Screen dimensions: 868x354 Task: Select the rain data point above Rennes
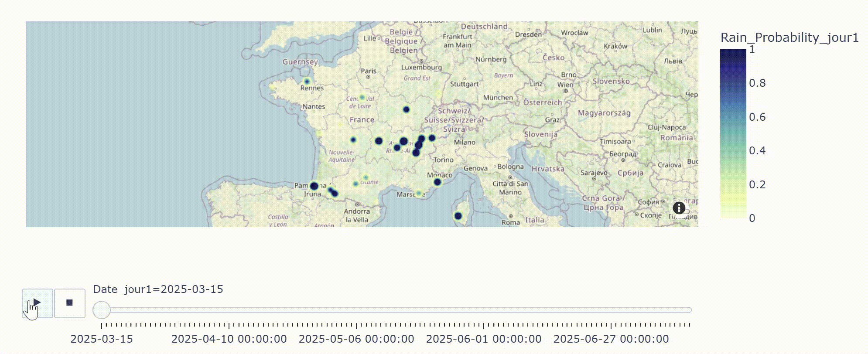click(307, 82)
